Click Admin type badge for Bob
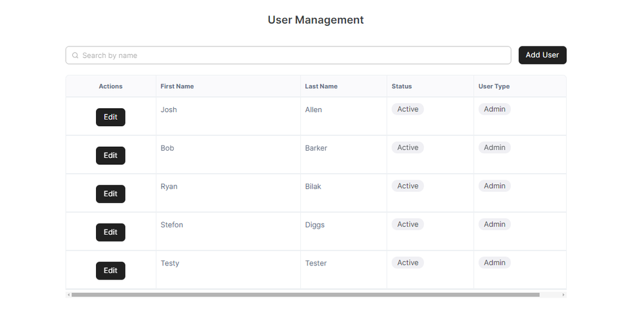 495,147
